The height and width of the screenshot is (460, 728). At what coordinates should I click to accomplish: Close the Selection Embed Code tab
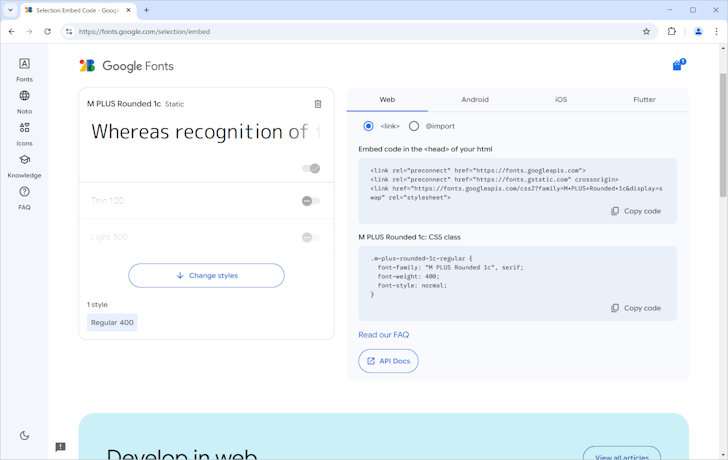click(129, 10)
